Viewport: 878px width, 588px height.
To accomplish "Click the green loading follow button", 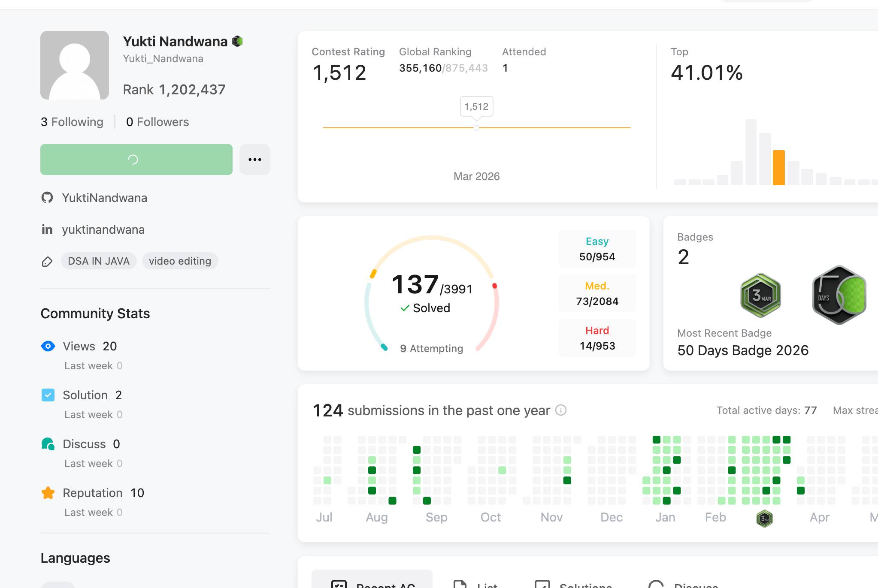I will (x=136, y=160).
